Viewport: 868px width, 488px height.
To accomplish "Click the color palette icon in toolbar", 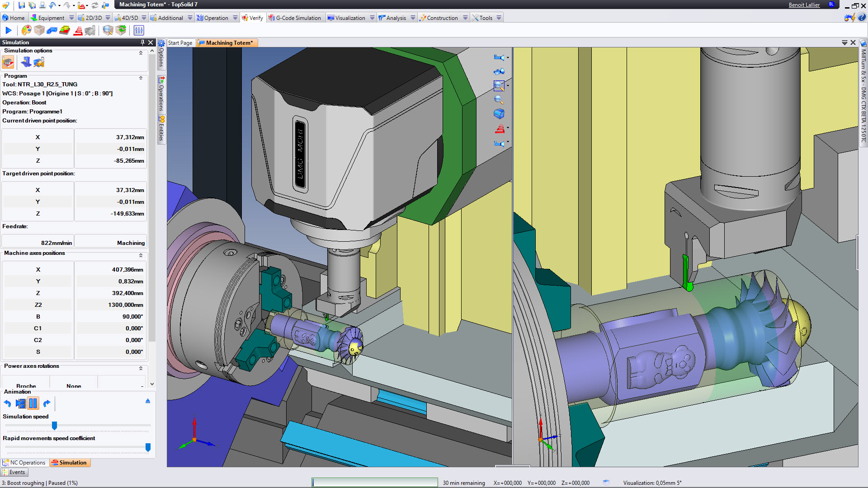I will pos(26,30).
